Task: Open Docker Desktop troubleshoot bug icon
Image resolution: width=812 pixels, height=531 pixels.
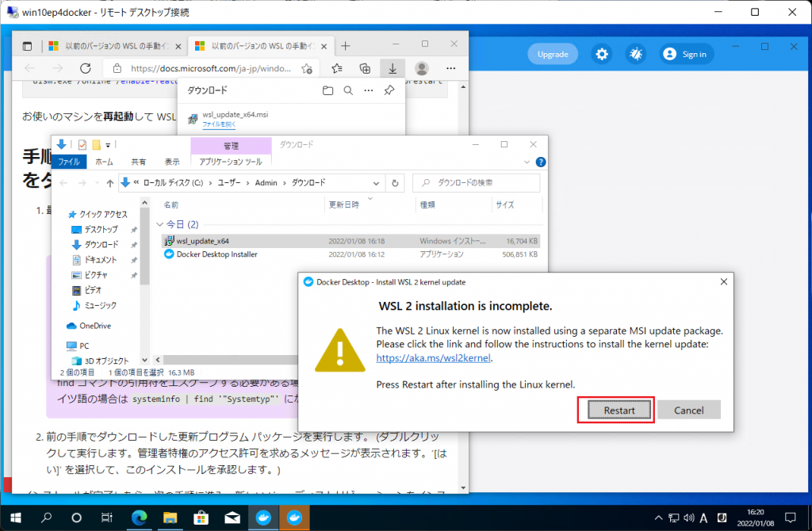Action: pyautogui.click(x=635, y=55)
